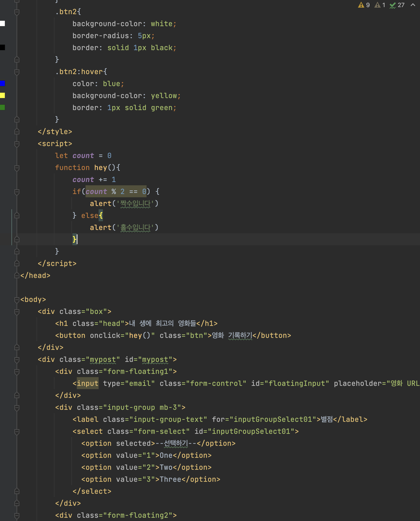Click the h1 line with "내 생에 최고의 영화들"
The height and width of the screenshot is (521, 420).
[136, 323]
